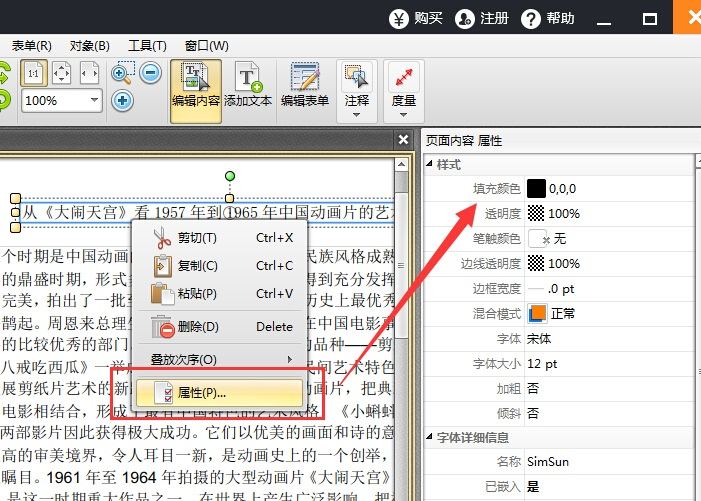The image size is (701, 501).
Task: Click the trash icon for 删除
Action: (162, 327)
